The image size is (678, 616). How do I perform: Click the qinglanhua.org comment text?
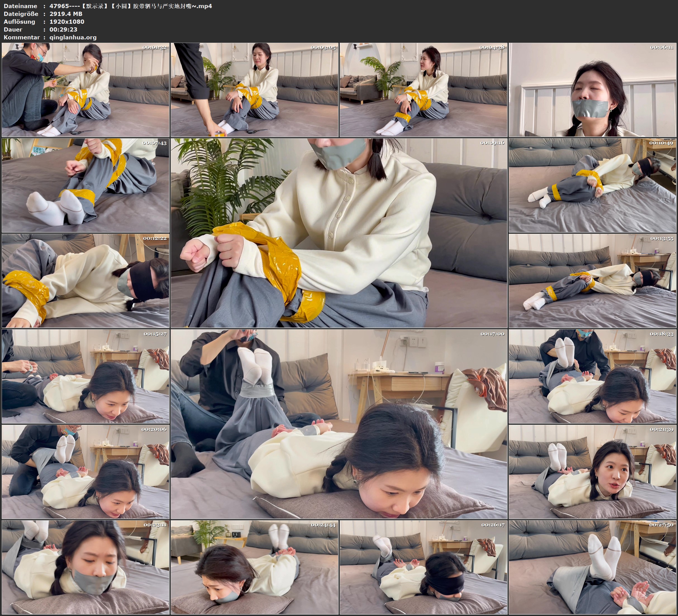pos(73,37)
